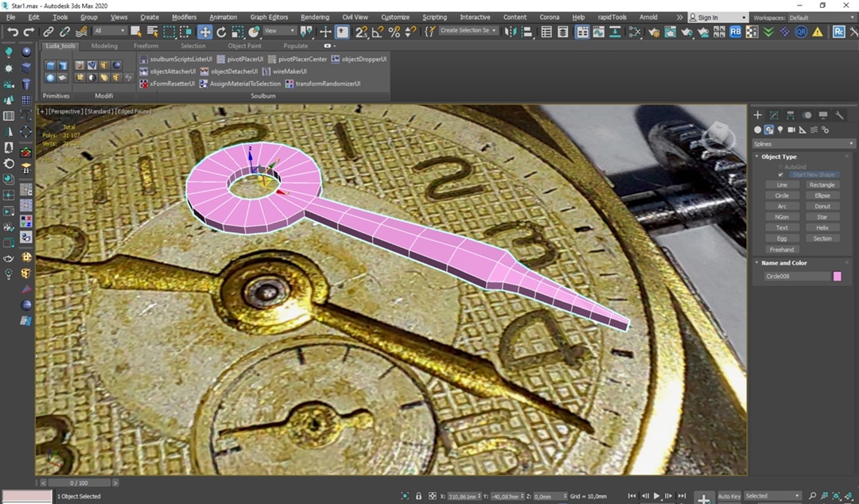Toggle the Percent Snap icon
This screenshot has width=859, height=504.
click(394, 32)
